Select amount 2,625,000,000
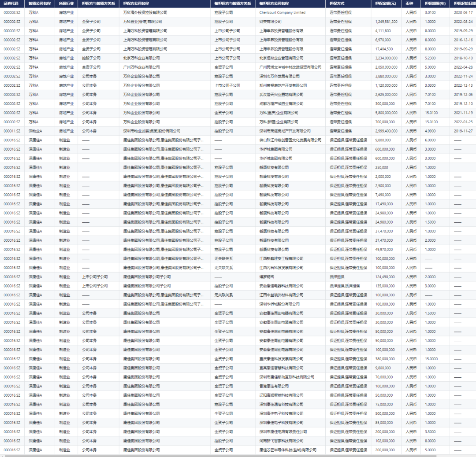This screenshot has width=476, height=457. [386, 95]
